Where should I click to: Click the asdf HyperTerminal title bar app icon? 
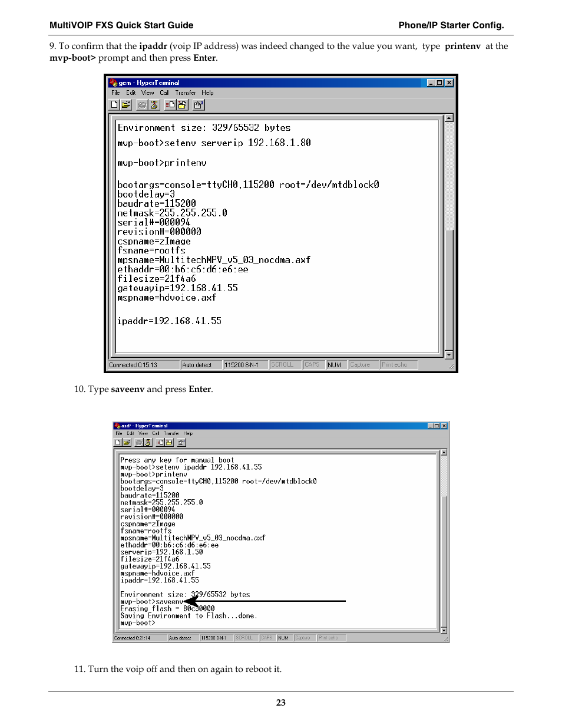(117, 426)
